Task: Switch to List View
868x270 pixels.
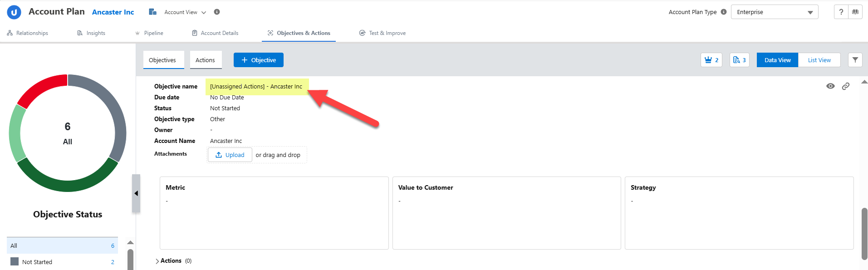Action: pos(819,60)
